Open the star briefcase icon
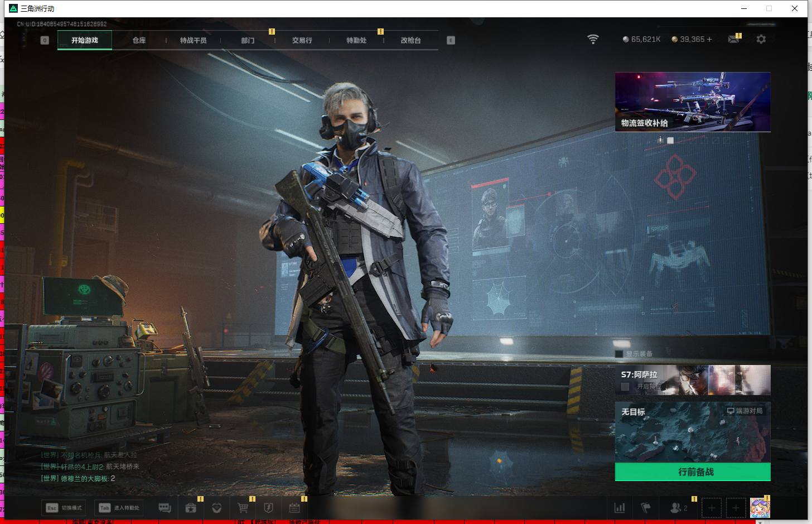Image resolution: width=812 pixels, height=524 pixels. click(x=191, y=508)
